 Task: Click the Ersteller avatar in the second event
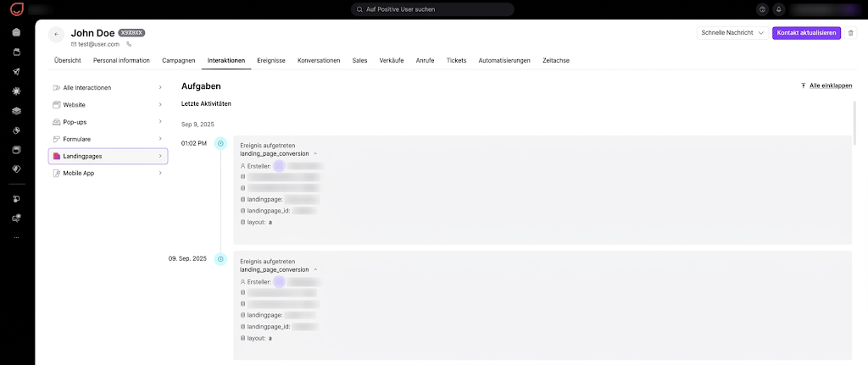click(x=279, y=281)
